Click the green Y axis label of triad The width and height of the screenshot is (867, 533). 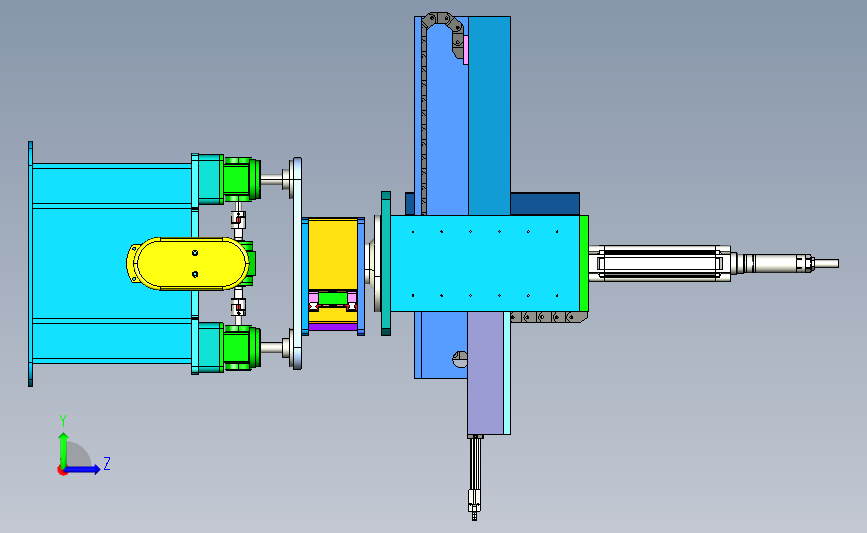[63, 421]
